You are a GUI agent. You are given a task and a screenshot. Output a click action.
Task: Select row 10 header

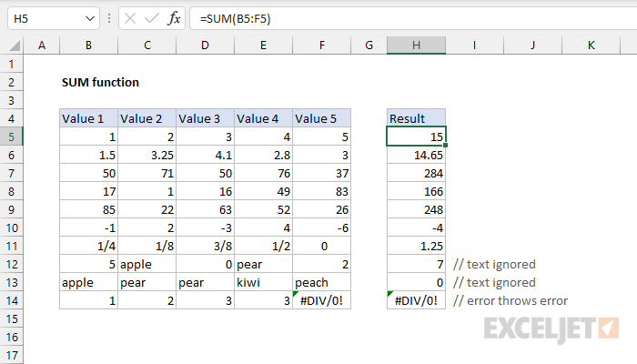tap(11, 227)
